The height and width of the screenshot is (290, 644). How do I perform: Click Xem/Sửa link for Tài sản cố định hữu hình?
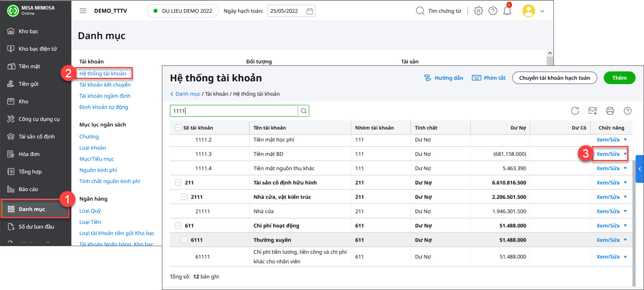(608, 183)
